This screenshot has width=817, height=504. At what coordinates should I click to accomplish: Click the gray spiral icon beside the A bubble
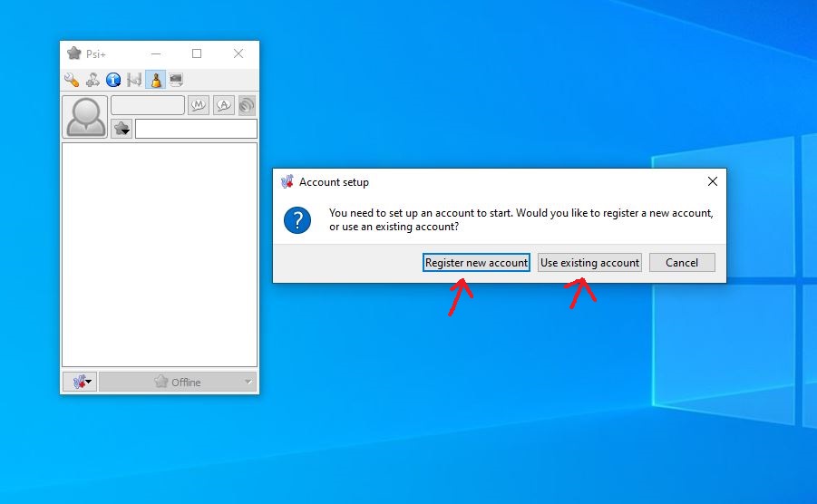[x=247, y=106]
